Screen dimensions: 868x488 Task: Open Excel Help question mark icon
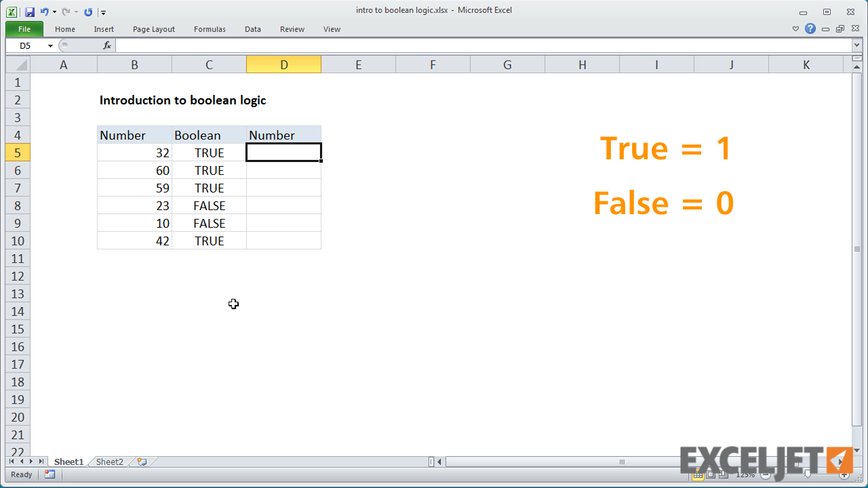pyautogui.click(x=810, y=29)
